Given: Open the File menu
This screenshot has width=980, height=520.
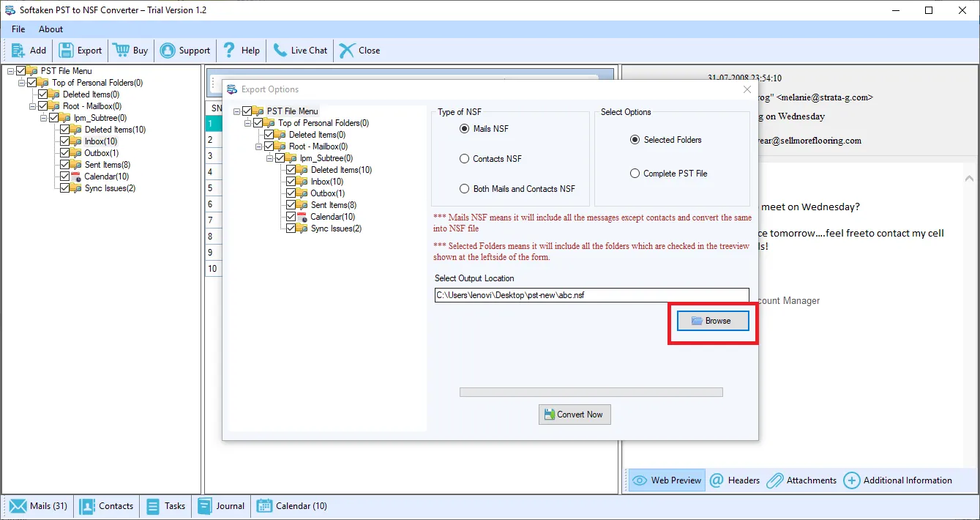Looking at the screenshot, I should (x=18, y=29).
